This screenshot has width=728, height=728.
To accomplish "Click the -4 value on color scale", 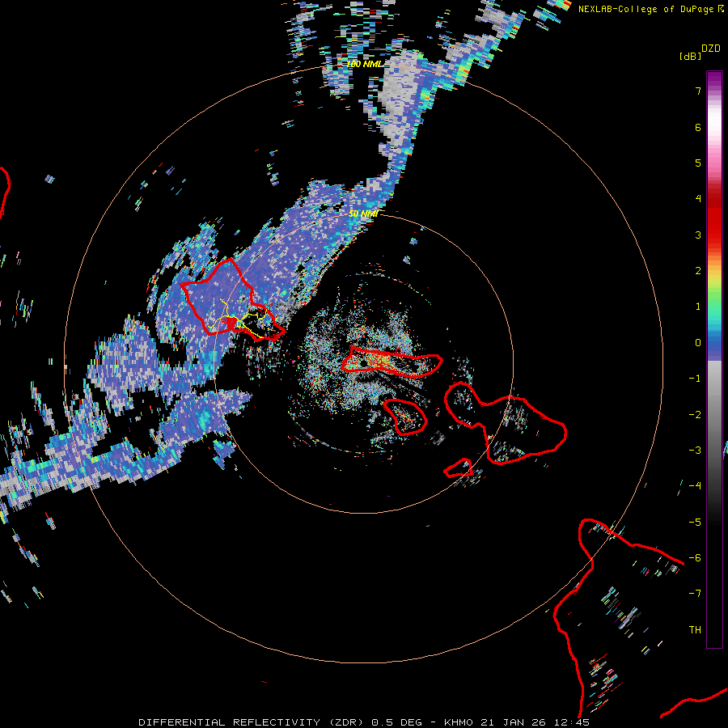I will pyautogui.click(x=695, y=486).
